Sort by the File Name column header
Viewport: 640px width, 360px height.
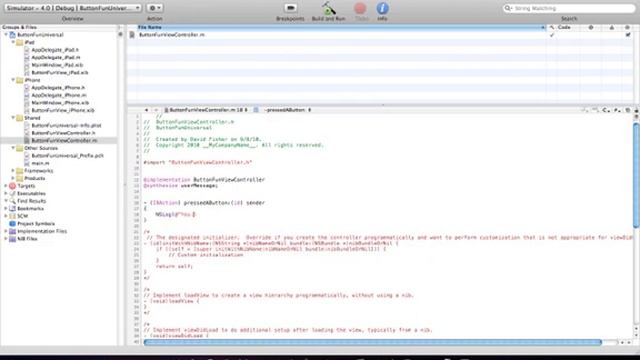[341, 27]
